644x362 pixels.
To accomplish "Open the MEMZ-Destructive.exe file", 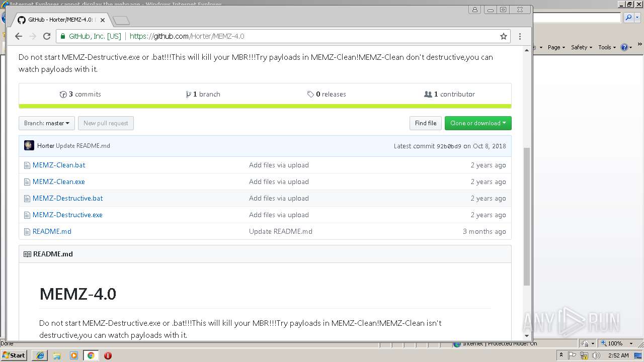I will 67,215.
